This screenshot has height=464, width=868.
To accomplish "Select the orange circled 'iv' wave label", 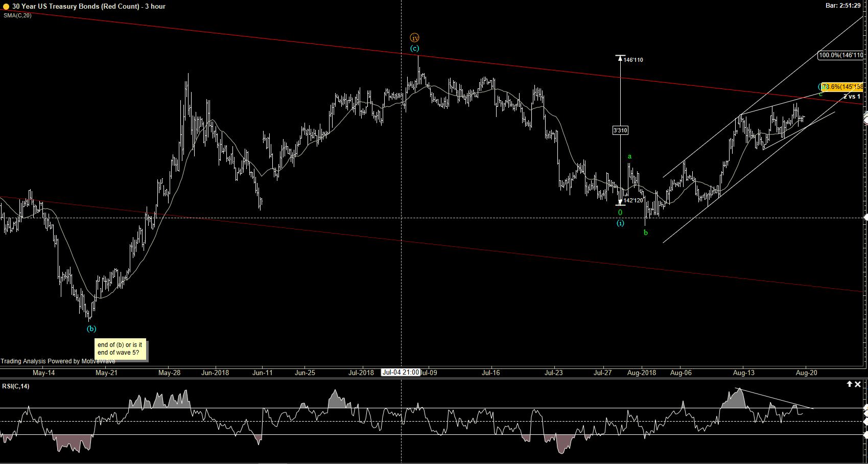I will tap(415, 38).
